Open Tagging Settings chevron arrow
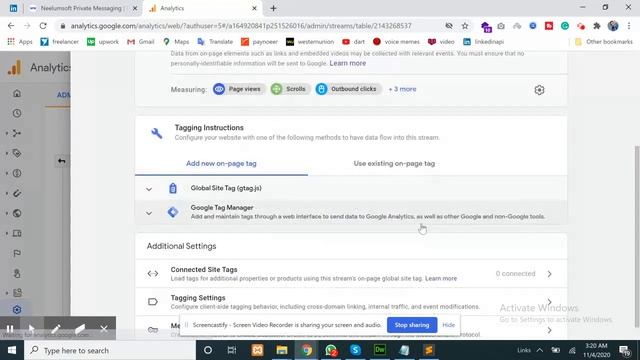This screenshot has height=360, width=640. [549, 302]
